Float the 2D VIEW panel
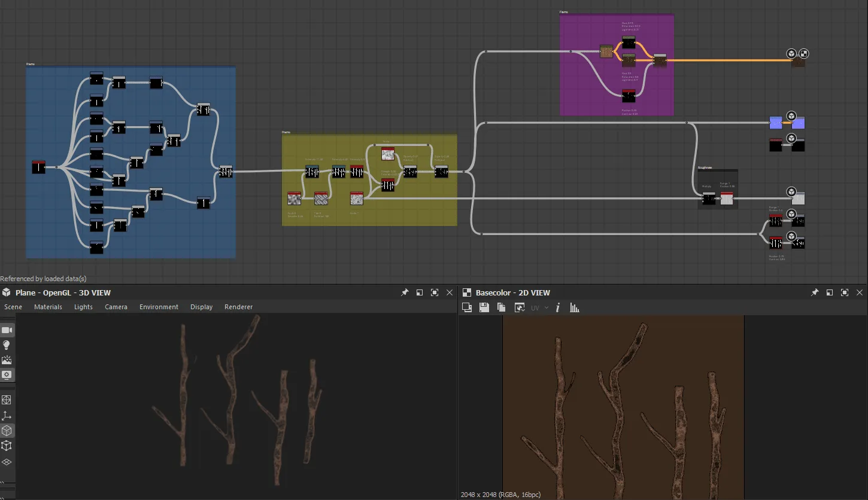The height and width of the screenshot is (500, 868). pos(830,292)
